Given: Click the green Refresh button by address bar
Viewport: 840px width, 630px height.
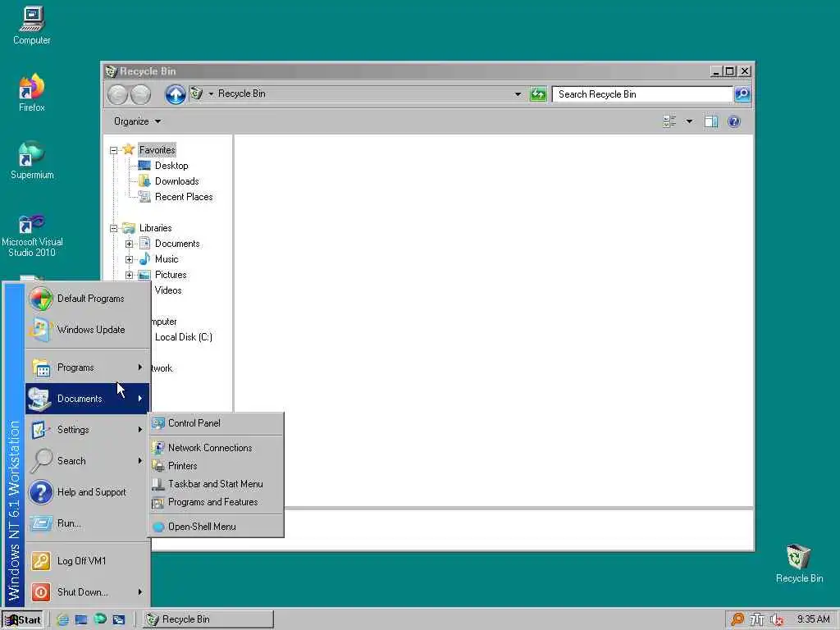Looking at the screenshot, I should pyautogui.click(x=538, y=94).
